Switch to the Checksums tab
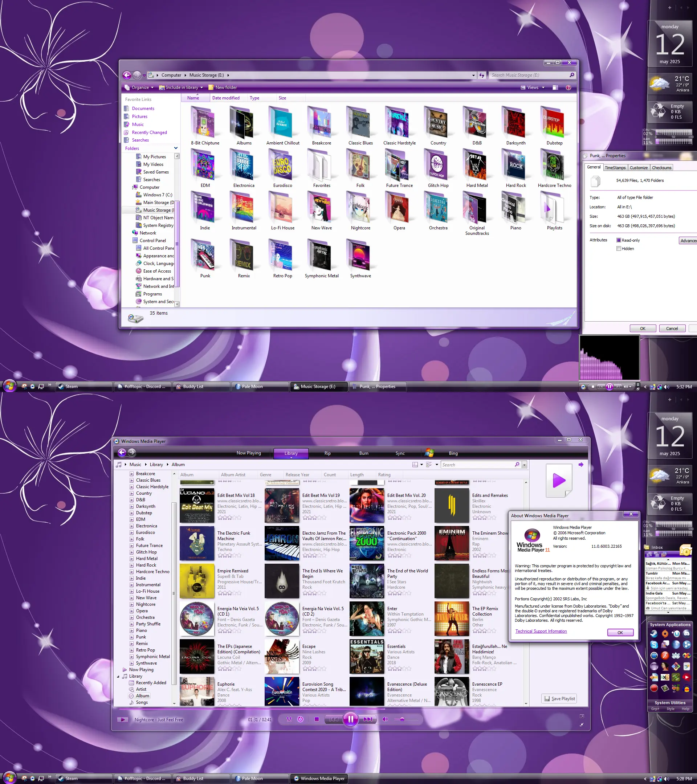This screenshot has height=784, width=697. (661, 168)
